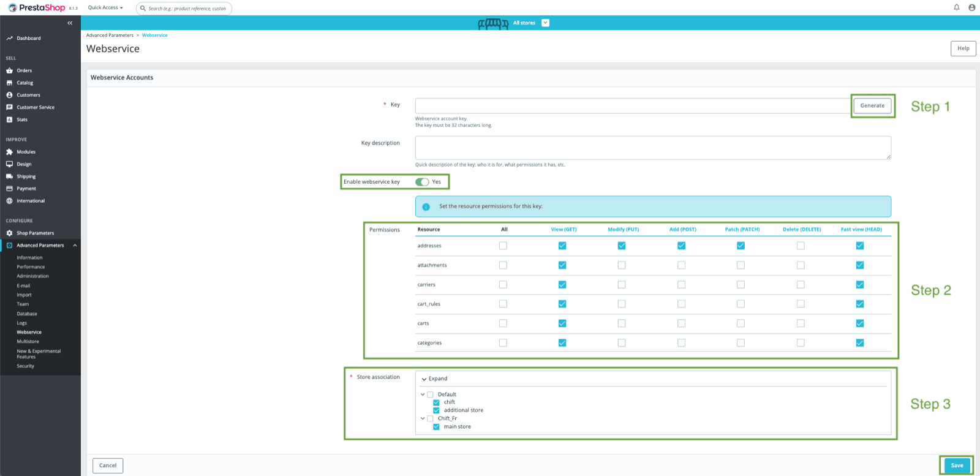Click the search magnifier icon
Screen dimensions: 980x476
pos(143,9)
